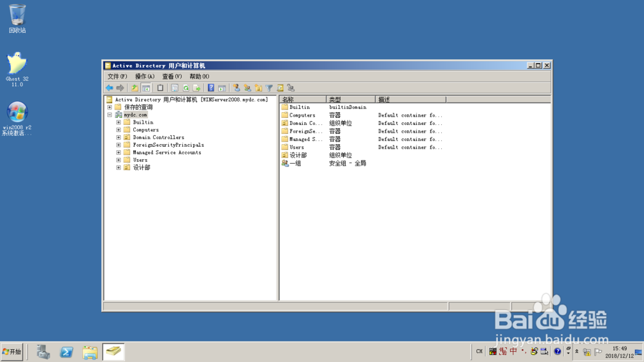644x362 pixels.
Task: Create a new user via toolbar icon
Action: (236, 88)
